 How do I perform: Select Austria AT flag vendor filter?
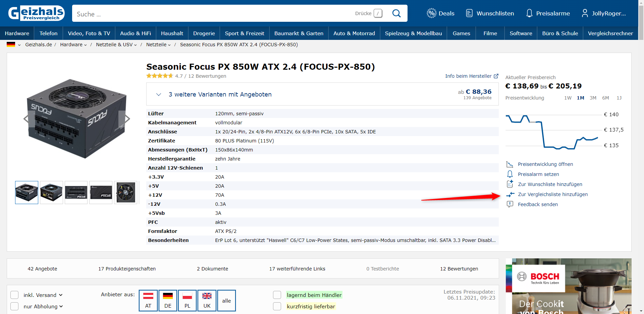pyautogui.click(x=148, y=301)
